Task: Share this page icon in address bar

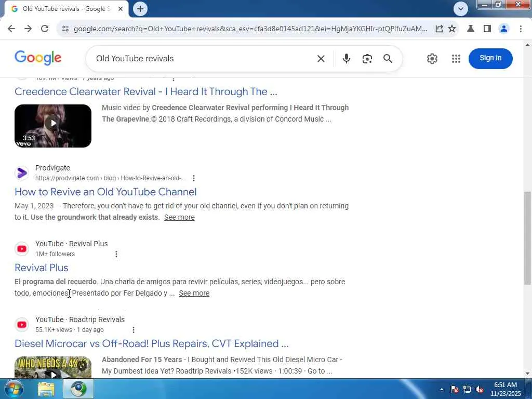Action: click(x=439, y=29)
